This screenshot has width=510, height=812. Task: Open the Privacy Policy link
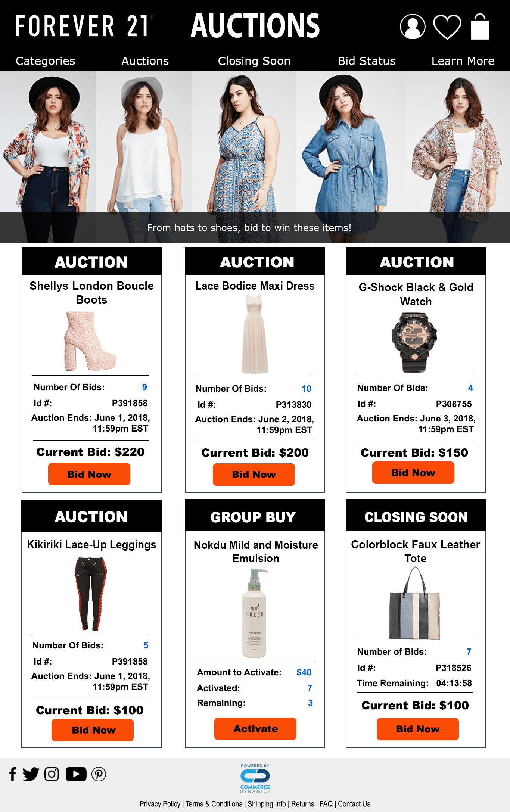coord(160,804)
